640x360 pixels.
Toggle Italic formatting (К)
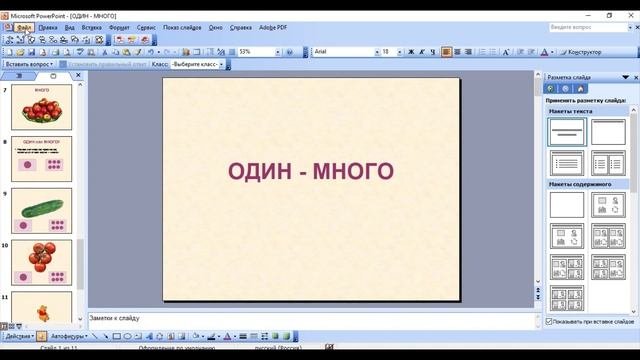pos(422,52)
